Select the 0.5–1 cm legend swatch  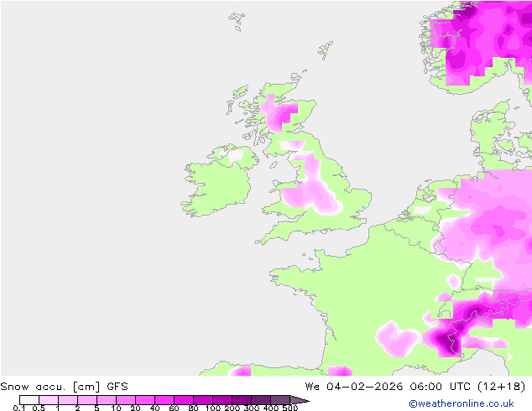[x=49, y=400]
